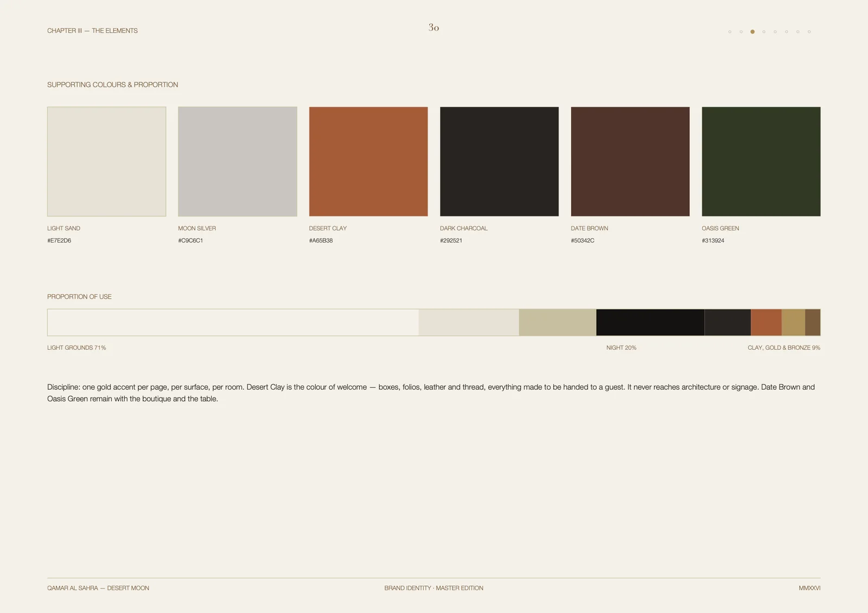Screen dimensions: 868x613
Task: Click the active gold pagination dot
Action: click(752, 31)
